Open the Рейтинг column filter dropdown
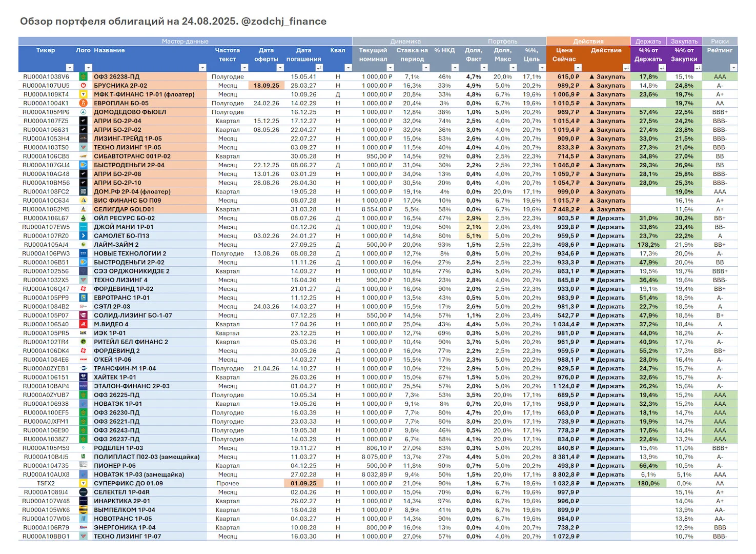756x554 pixels. pos(733,68)
